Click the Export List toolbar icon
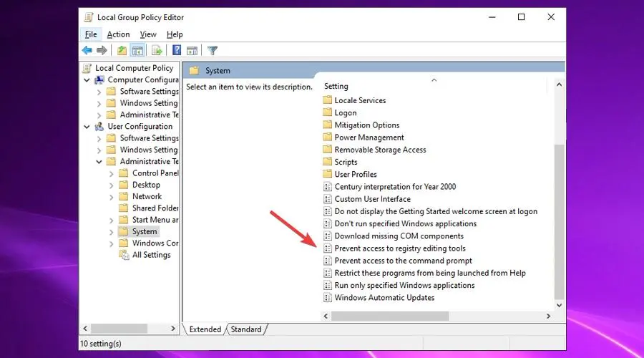 point(157,50)
